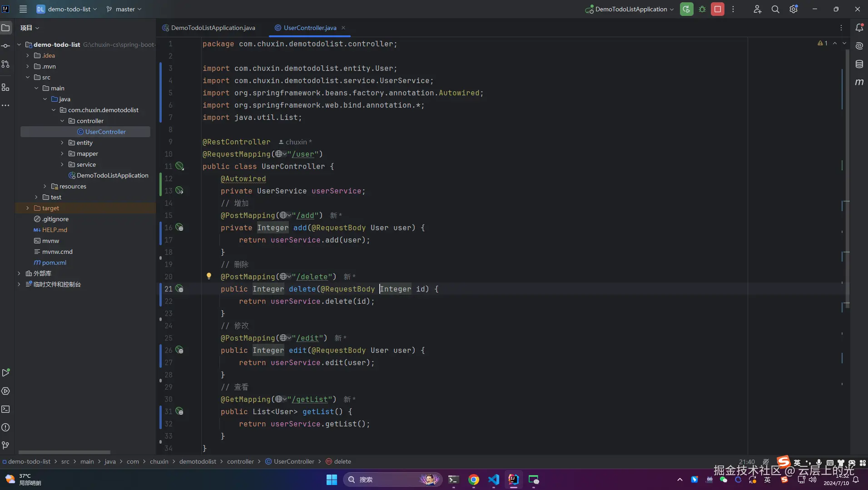The height and width of the screenshot is (490, 868).
Task: Start debugging with the bug icon
Action: pyautogui.click(x=702, y=9)
